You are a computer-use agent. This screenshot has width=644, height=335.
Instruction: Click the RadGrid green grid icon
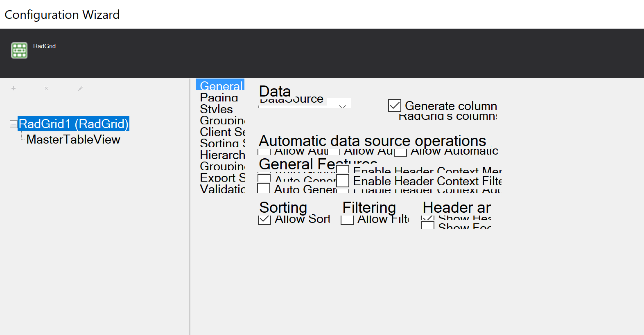19,50
